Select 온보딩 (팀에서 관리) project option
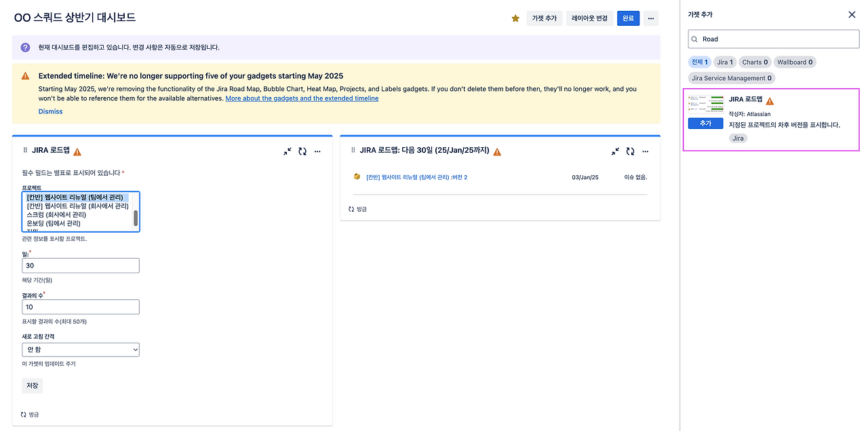 (x=54, y=223)
